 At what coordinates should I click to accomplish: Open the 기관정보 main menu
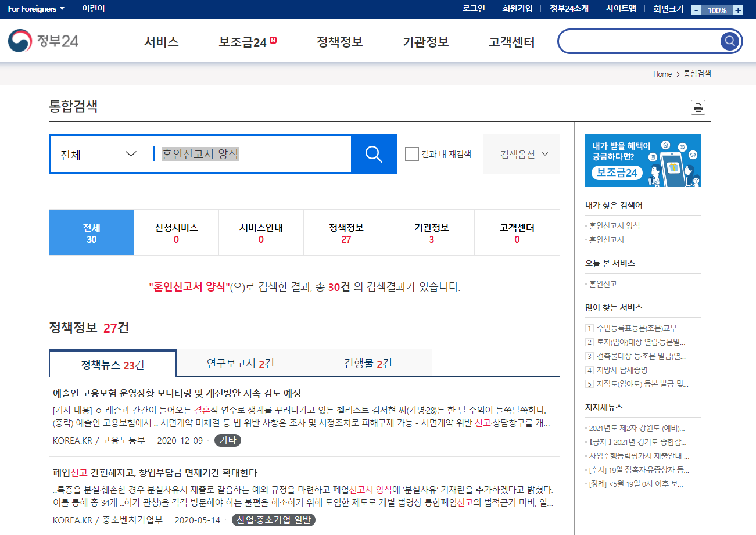pos(426,42)
